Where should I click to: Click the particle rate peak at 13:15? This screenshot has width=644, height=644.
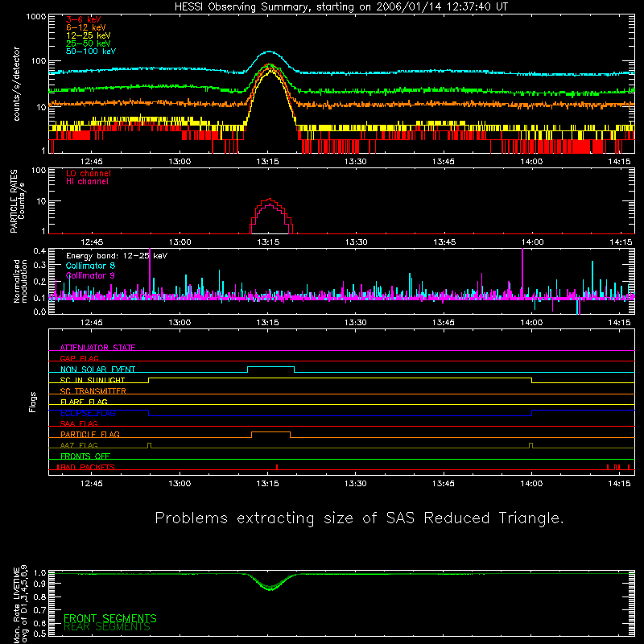pyautogui.click(x=270, y=200)
